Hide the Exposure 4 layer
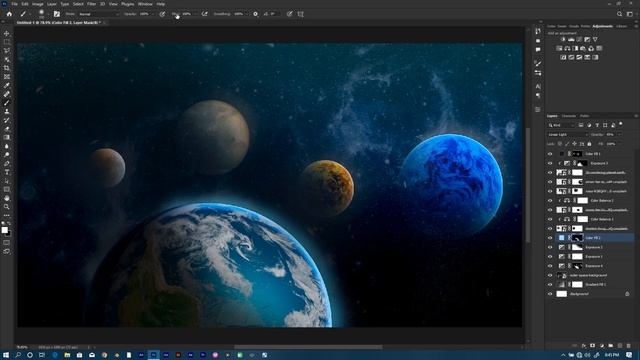 click(550, 266)
